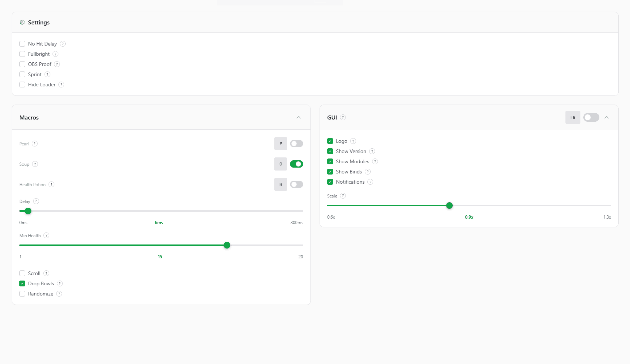Enable the Fullbright checkbox
The image size is (630, 364).
[22, 54]
